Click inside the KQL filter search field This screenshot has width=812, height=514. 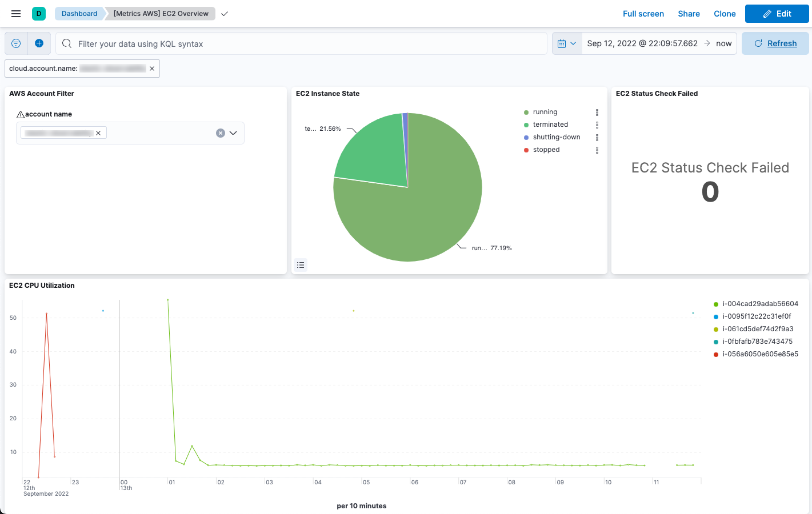coord(286,43)
